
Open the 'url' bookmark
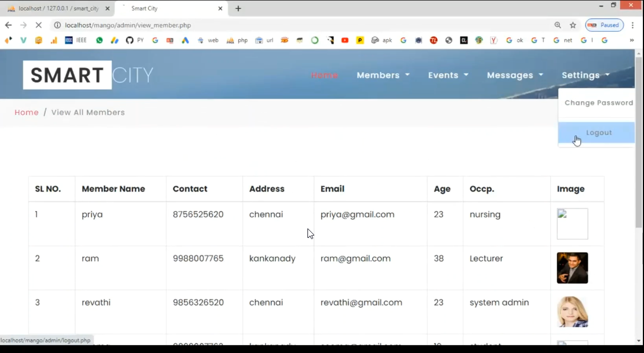click(x=264, y=40)
